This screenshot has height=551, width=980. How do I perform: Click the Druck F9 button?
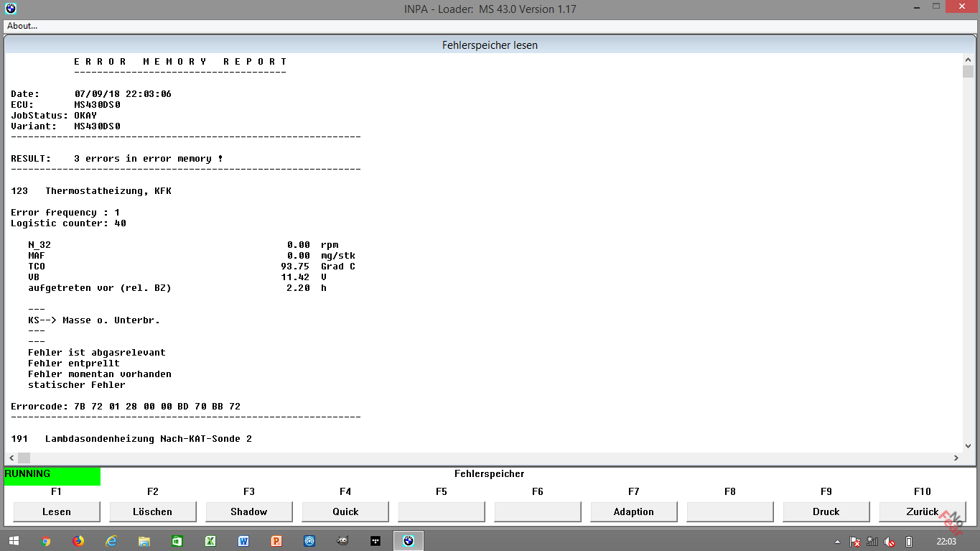[826, 511]
